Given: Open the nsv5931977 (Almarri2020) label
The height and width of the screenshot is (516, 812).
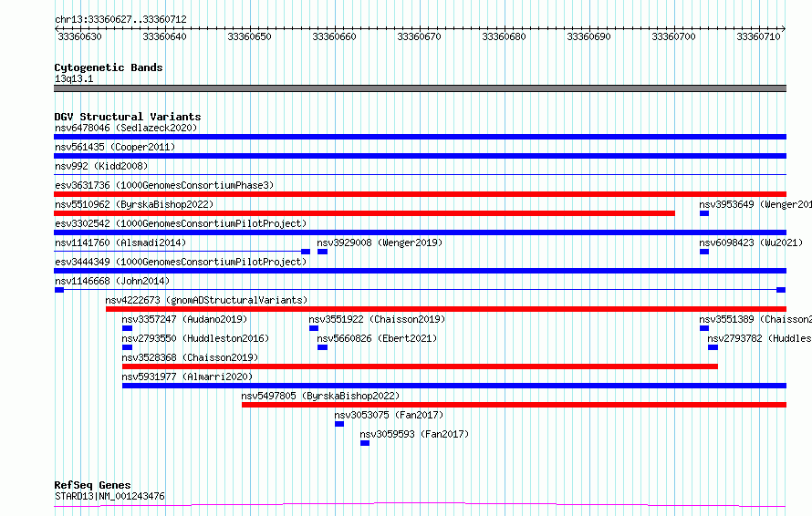Looking at the screenshot, I should coord(187,377).
